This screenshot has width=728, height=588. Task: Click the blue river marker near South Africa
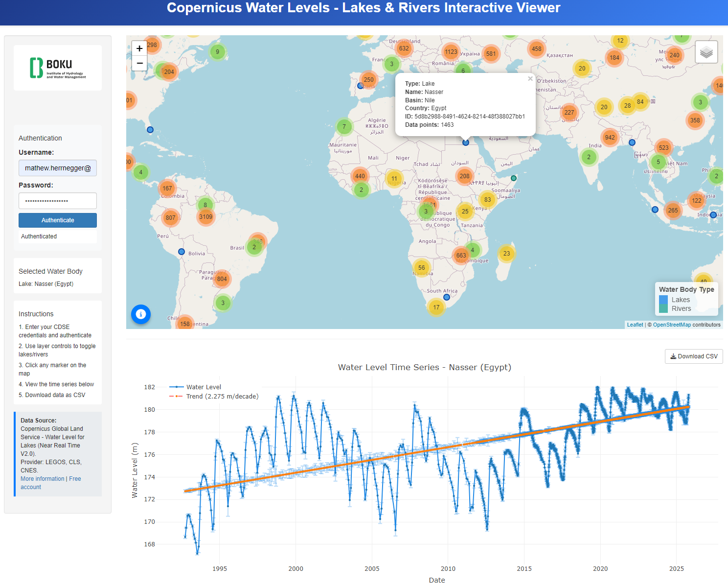coord(446,297)
